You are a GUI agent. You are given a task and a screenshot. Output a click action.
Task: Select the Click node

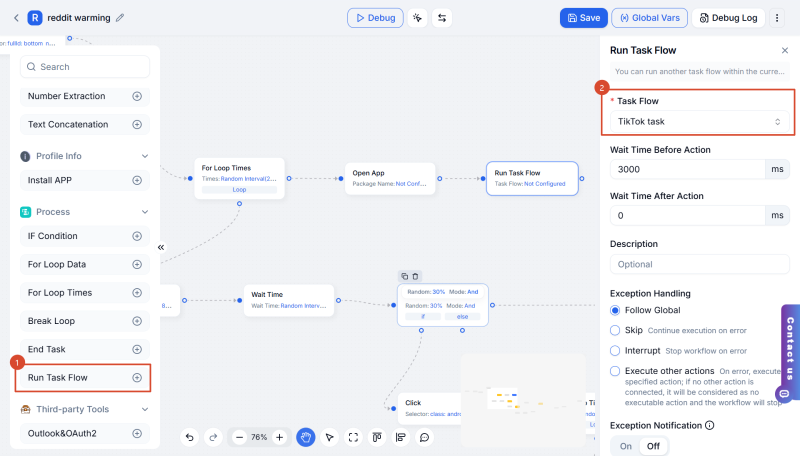point(430,408)
